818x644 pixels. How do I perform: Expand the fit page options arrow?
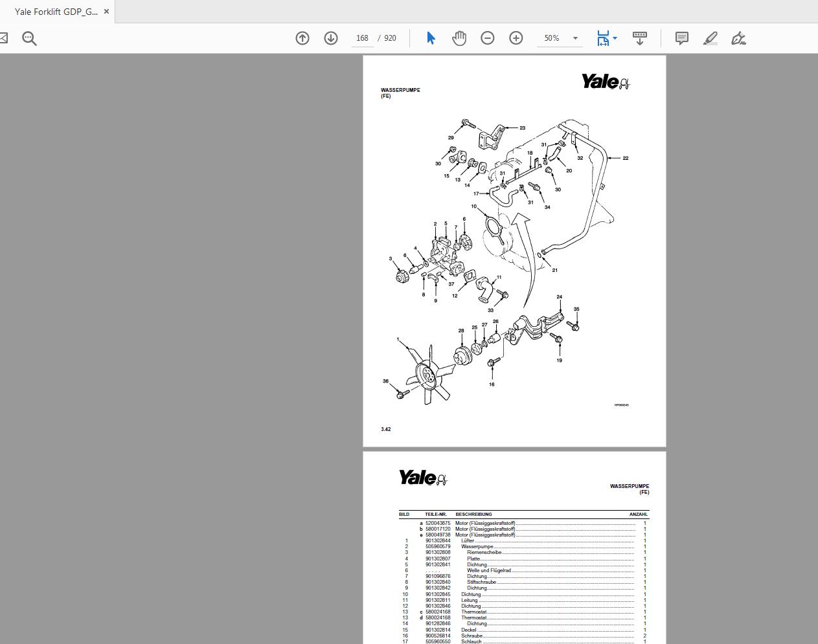(x=615, y=38)
